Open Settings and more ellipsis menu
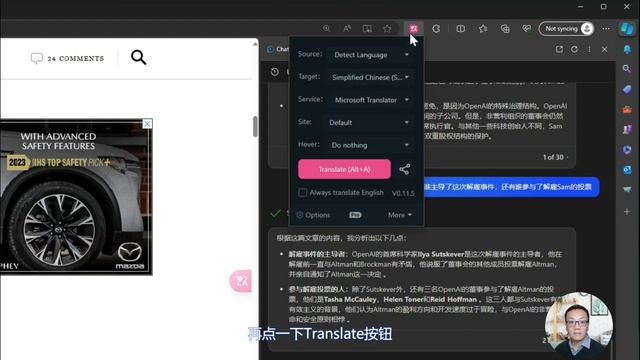 (x=606, y=29)
